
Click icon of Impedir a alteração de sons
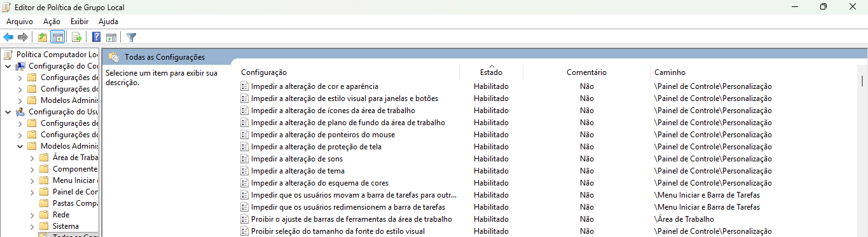[244, 158]
